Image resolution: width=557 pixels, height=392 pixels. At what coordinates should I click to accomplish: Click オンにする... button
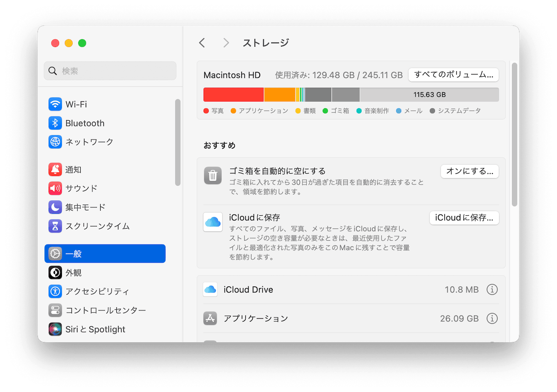pos(470,171)
